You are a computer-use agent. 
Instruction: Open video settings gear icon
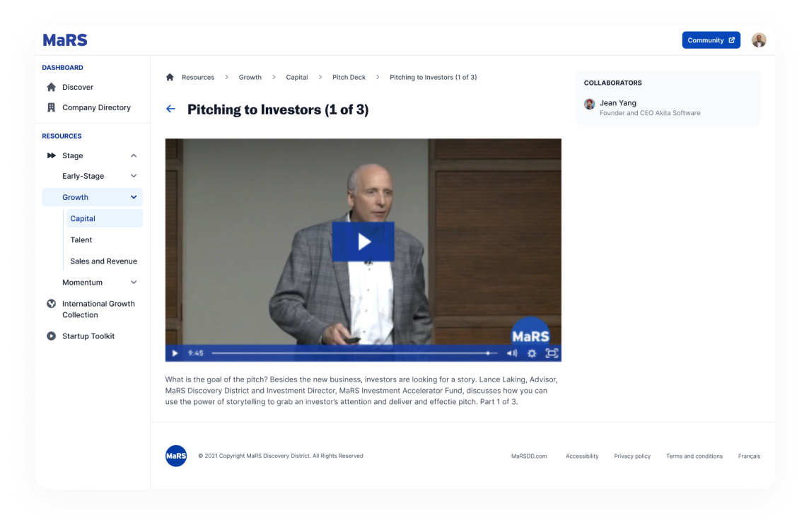pos(532,353)
